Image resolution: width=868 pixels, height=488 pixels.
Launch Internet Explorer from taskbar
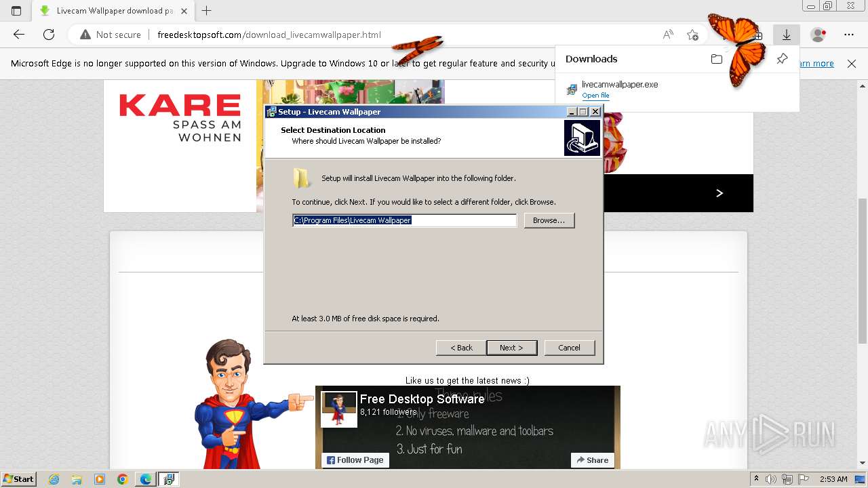pos(54,479)
